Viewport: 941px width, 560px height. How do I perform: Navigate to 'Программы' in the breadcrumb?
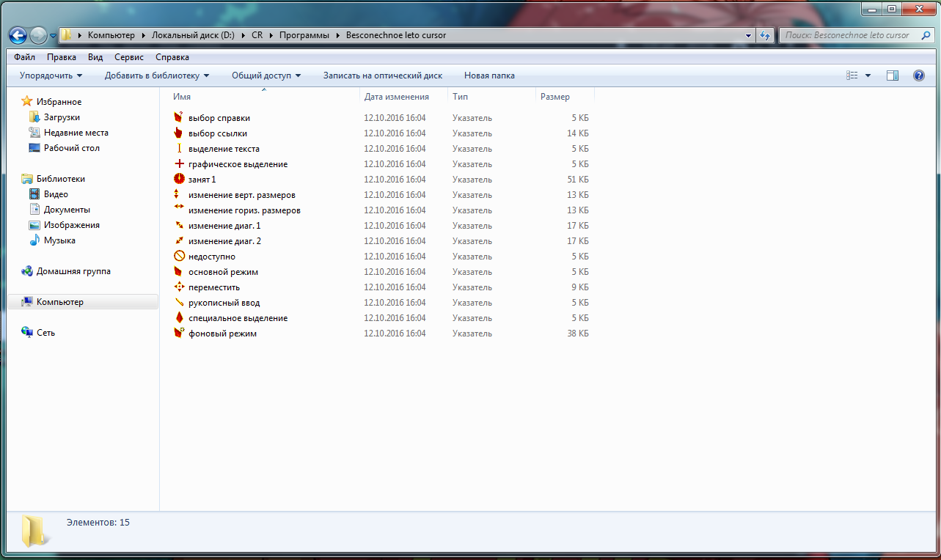tap(304, 35)
